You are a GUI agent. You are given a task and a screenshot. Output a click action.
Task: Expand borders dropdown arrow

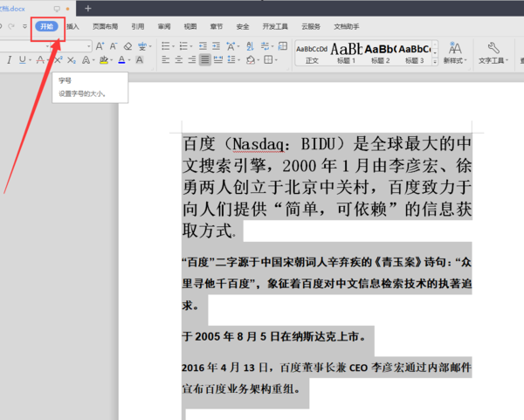(x=276, y=60)
